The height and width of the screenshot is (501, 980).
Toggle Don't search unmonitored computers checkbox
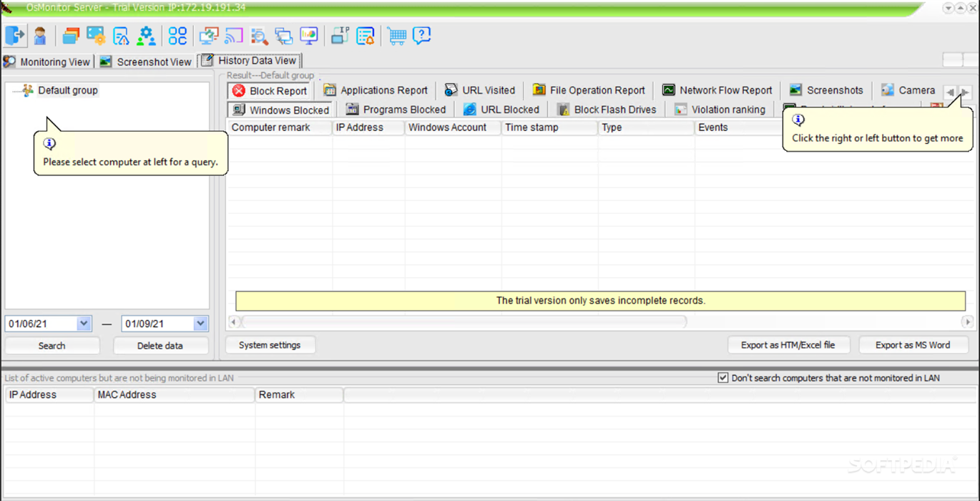point(723,378)
